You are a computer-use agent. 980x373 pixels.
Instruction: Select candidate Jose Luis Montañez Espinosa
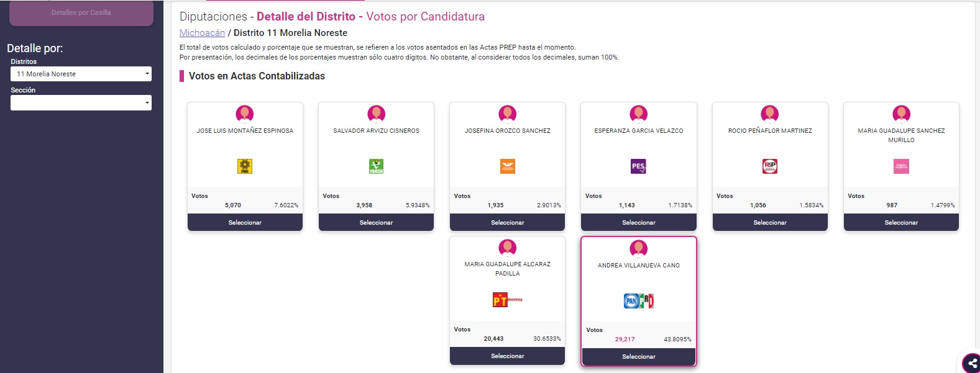coord(245,222)
